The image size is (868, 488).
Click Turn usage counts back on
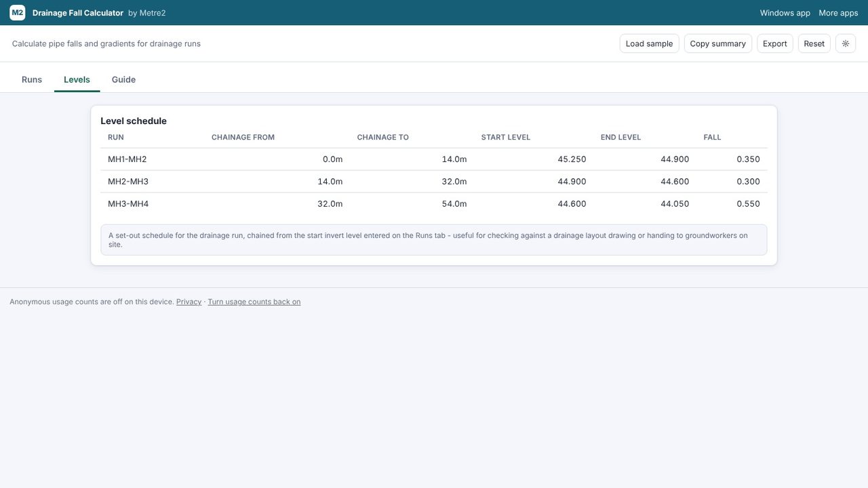pyautogui.click(x=254, y=302)
